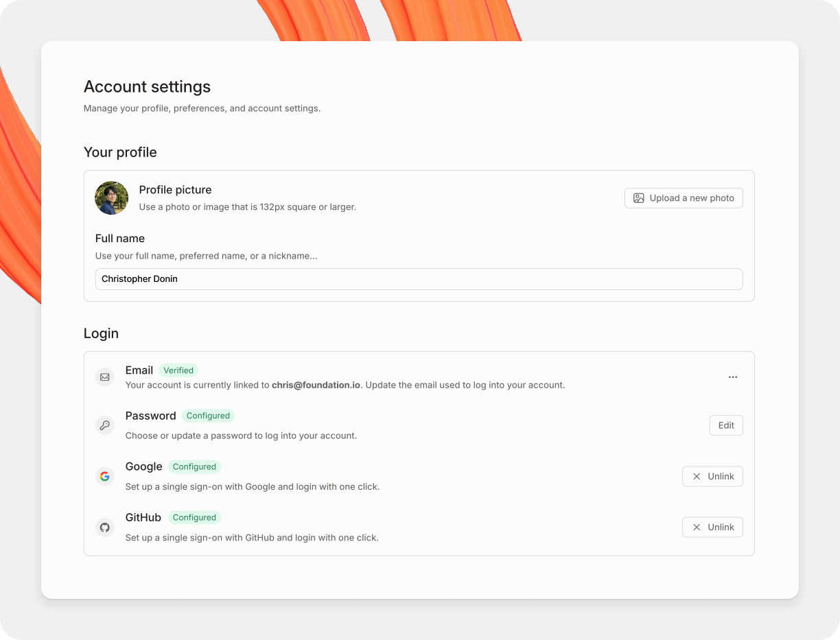840x640 pixels.
Task: Edit the account password
Action: click(725, 425)
